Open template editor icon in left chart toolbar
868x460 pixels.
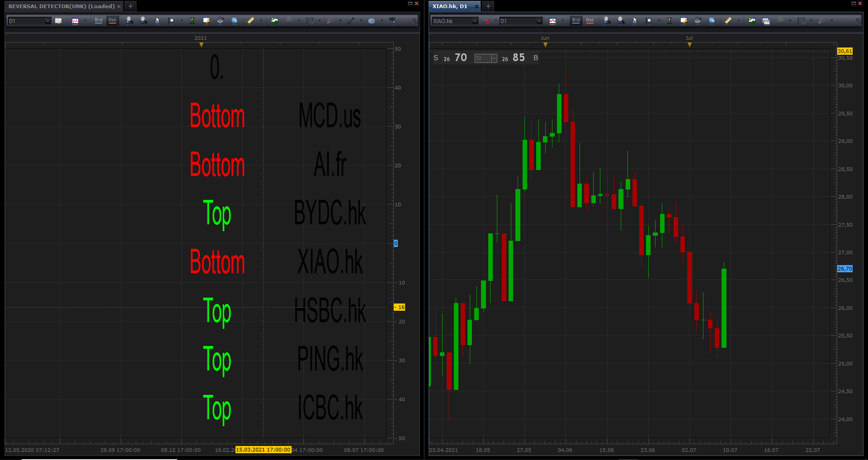[x=58, y=21]
